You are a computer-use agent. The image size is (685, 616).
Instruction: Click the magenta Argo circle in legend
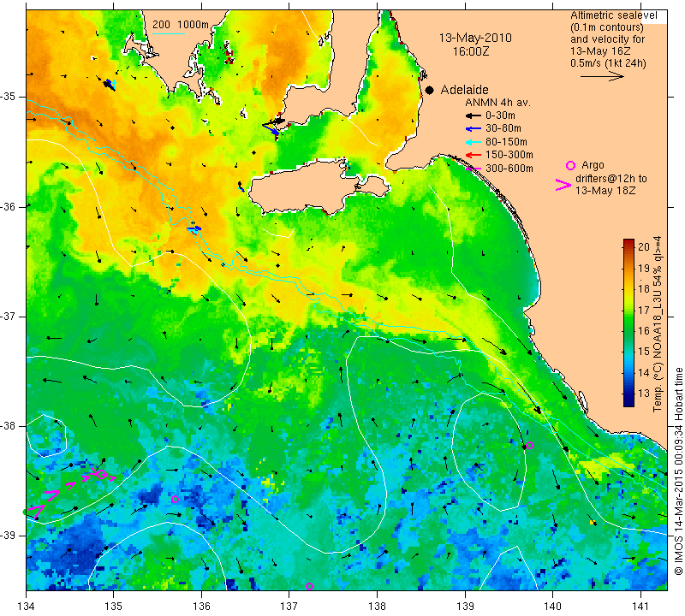point(570,165)
